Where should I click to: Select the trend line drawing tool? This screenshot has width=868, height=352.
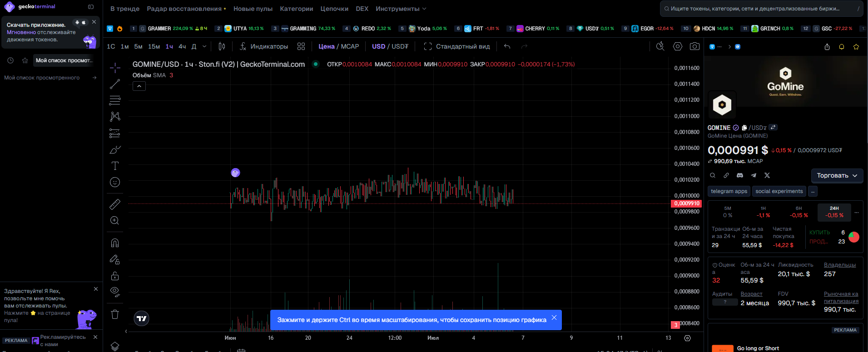(x=115, y=84)
